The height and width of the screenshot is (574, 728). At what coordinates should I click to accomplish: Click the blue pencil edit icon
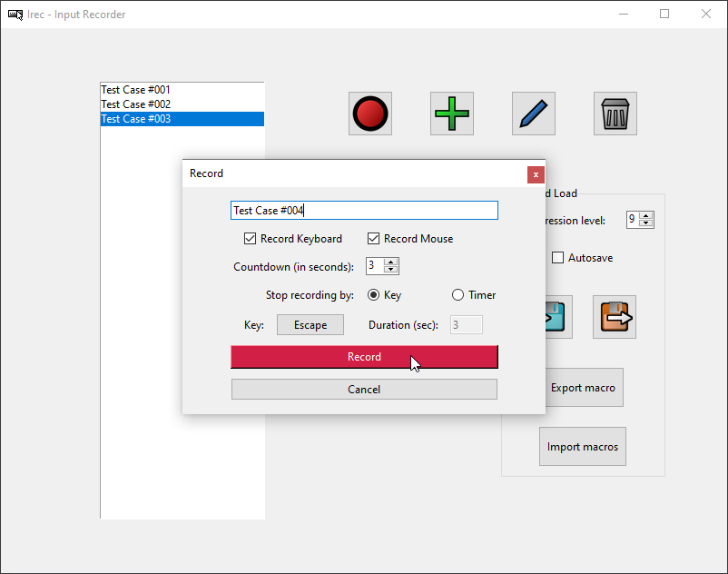click(x=534, y=114)
